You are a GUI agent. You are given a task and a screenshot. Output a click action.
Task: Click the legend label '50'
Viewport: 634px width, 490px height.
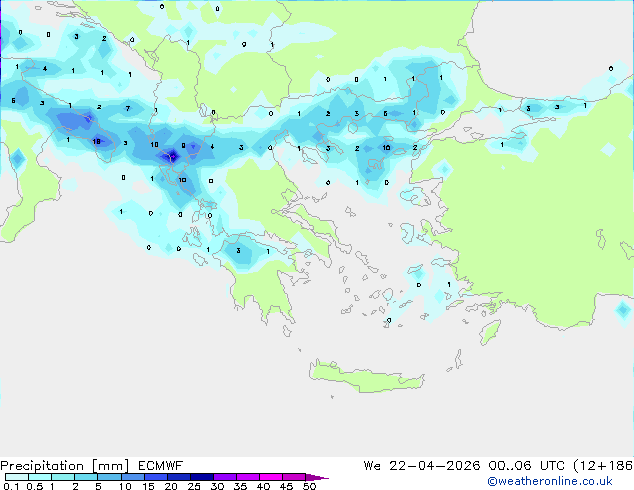tap(309, 486)
